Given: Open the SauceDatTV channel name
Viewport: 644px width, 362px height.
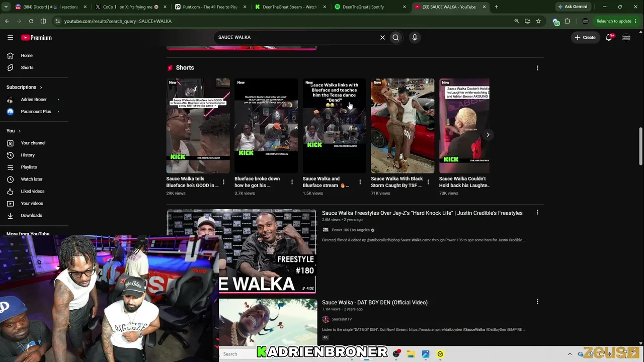Looking at the screenshot, I should [342, 319].
